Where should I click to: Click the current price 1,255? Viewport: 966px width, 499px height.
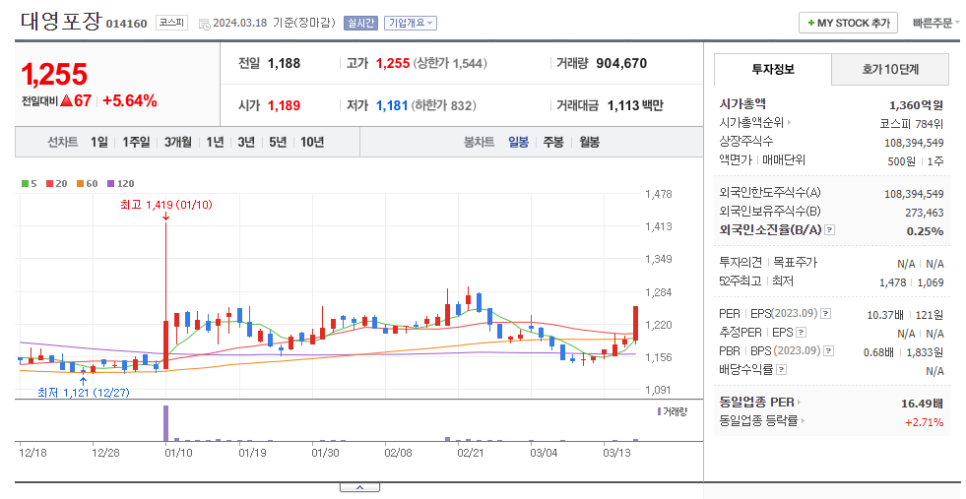54,75
